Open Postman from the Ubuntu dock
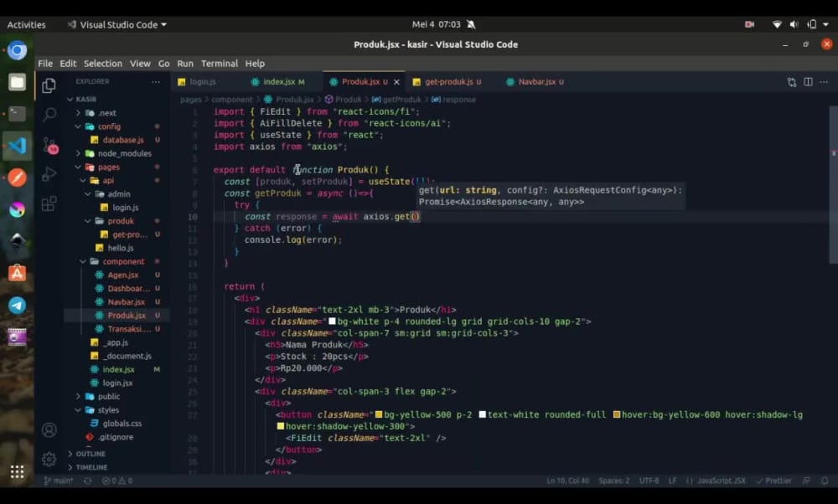838x504 pixels. point(17,177)
